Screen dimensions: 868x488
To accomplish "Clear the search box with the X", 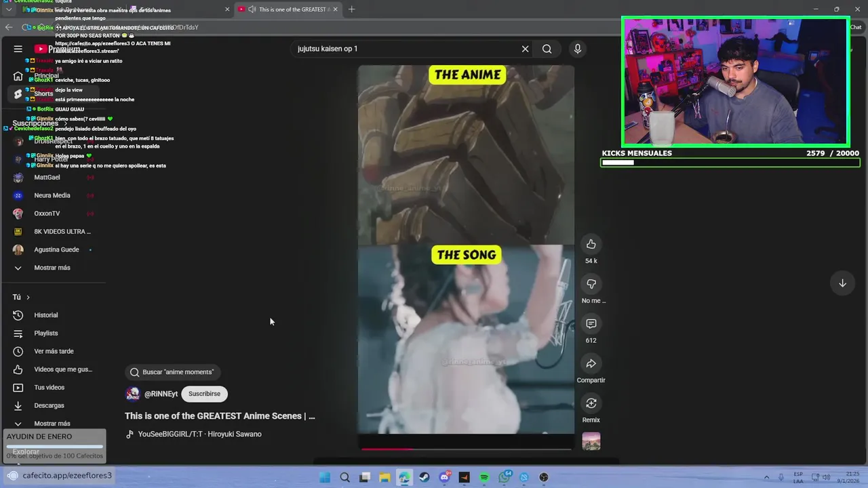I will tap(525, 49).
